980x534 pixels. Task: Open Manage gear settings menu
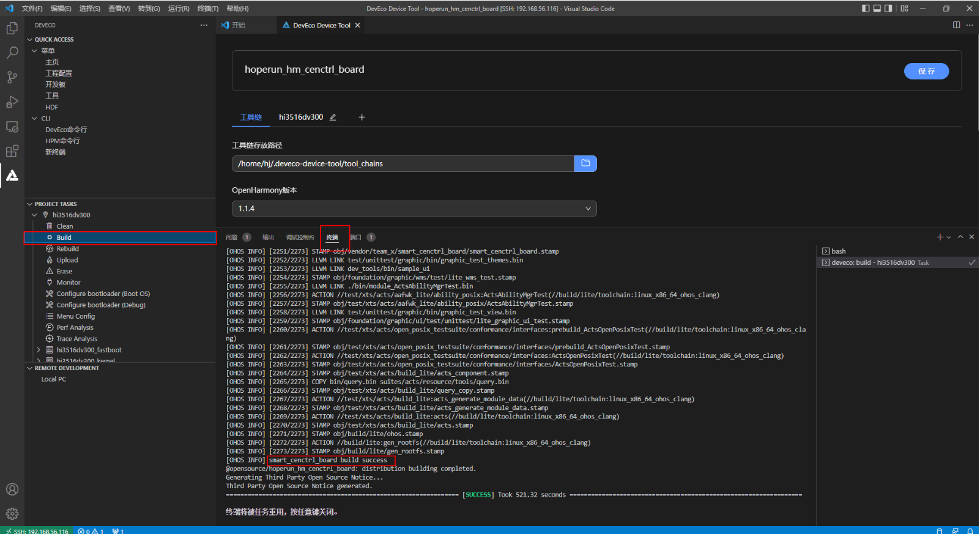click(x=12, y=514)
